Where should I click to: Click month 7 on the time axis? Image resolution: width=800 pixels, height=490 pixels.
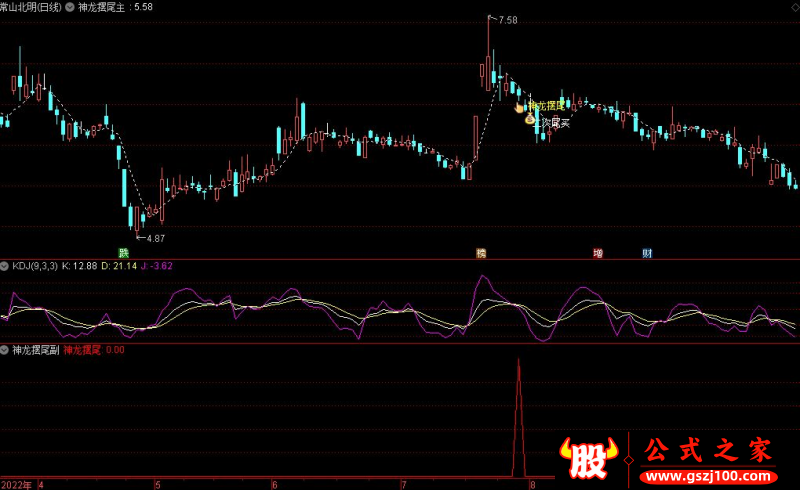tap(404, 485)
